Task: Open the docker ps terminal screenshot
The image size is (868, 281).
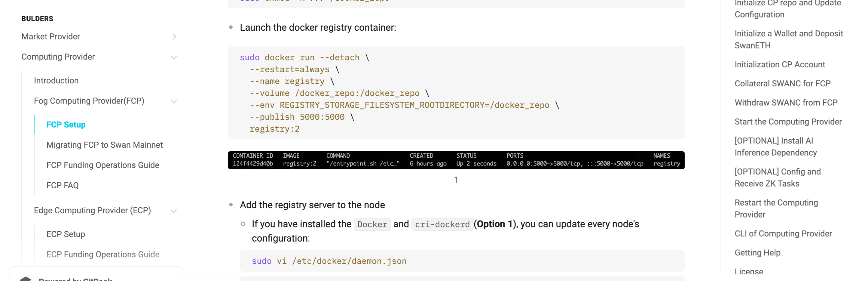Action: [456, 160]
